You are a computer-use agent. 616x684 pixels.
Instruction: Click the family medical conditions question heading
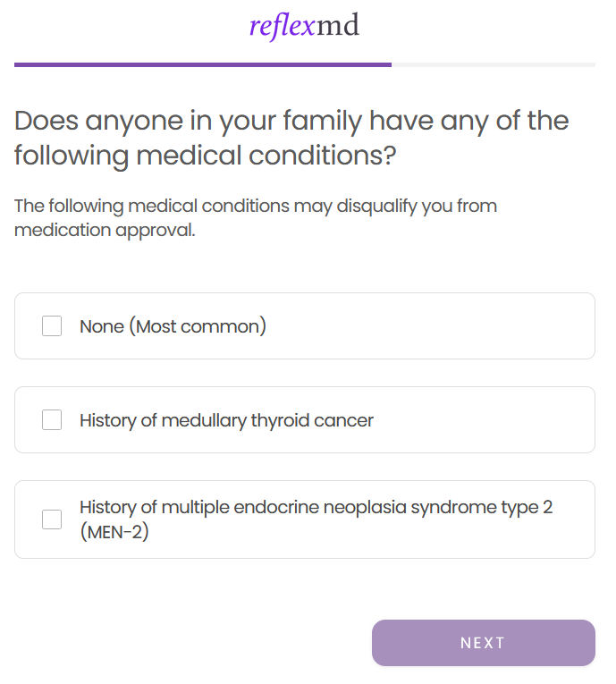point(291,138)
